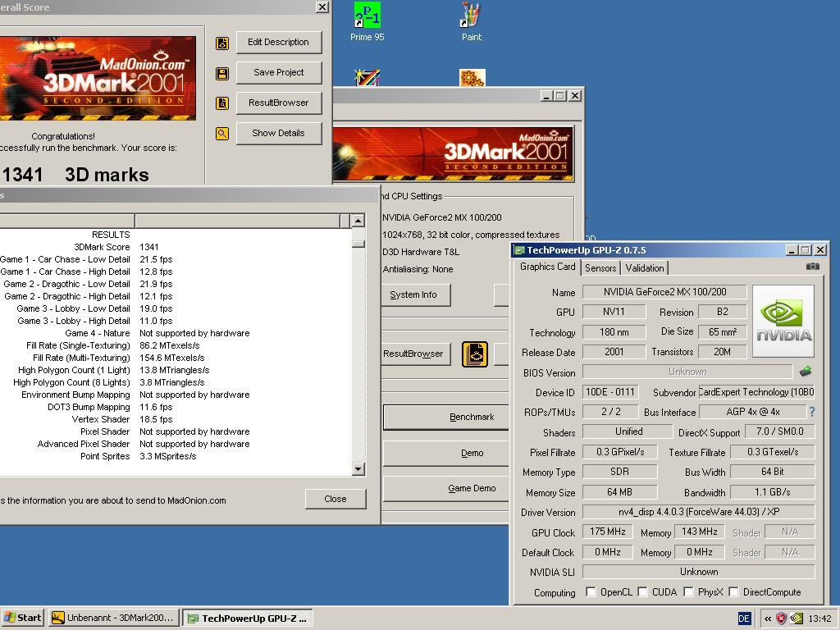Enable the CUDA checkbox

pos(642,592)
